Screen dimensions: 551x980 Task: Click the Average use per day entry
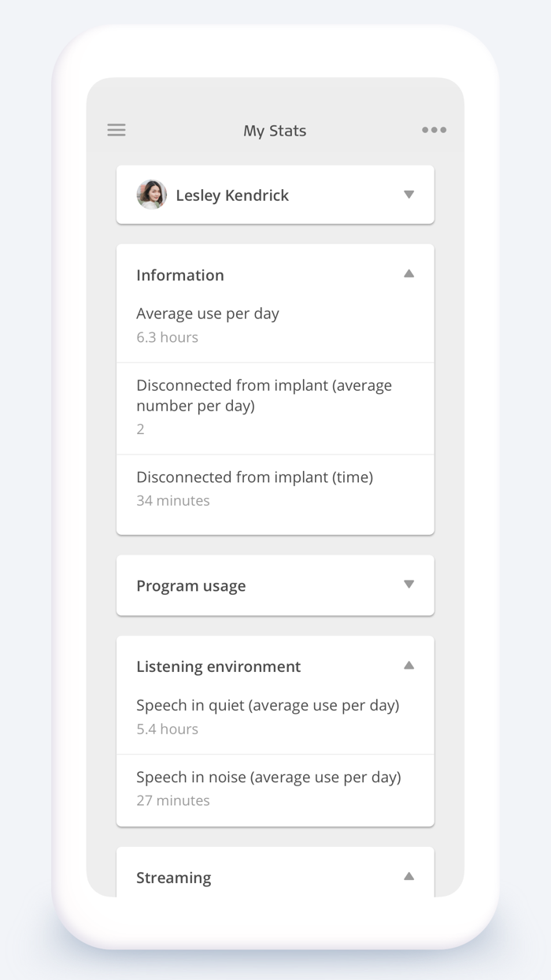208,314
